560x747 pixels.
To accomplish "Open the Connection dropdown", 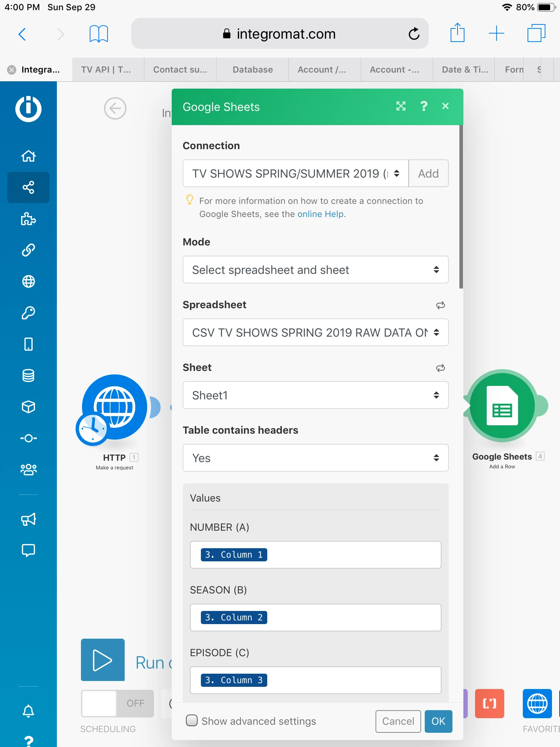I will (x=296, y=173).
